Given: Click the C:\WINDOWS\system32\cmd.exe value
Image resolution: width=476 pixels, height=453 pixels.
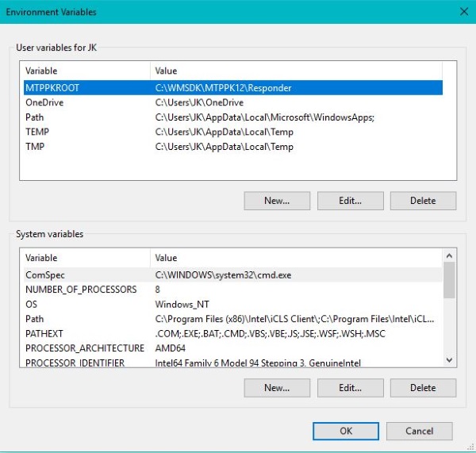Looking at the screenshot, I should (223, 275).
